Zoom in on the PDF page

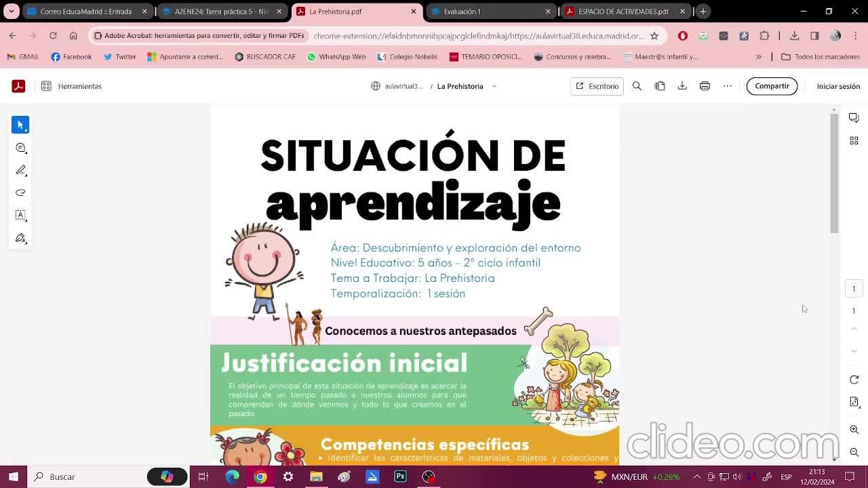tap(854, 430)
